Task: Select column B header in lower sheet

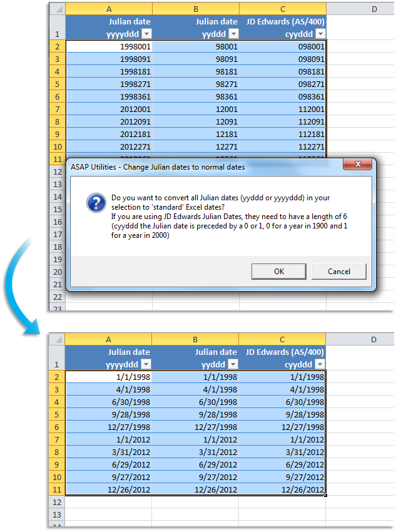Action: [x=196, y=340]
